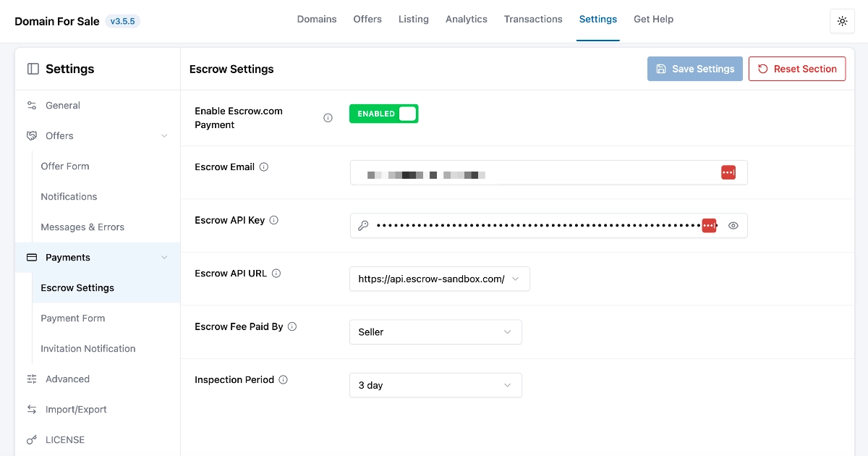Viewport: 868px width, 456px height.
Task: Click info icon next to Escrow API URL
Action: (276, 274)
